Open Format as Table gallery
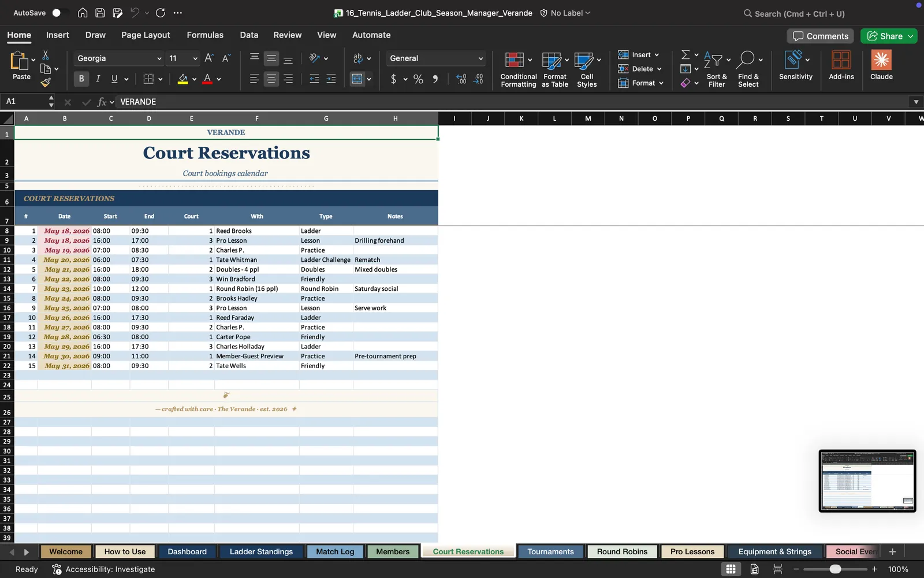This screenshot has height=578, width=924. tap(554, 69)
